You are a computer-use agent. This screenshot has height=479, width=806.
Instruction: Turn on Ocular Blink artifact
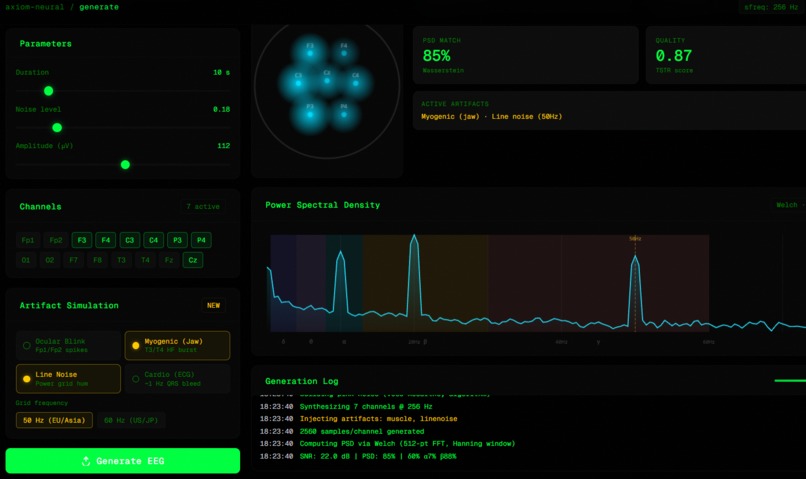pos(68,345)
